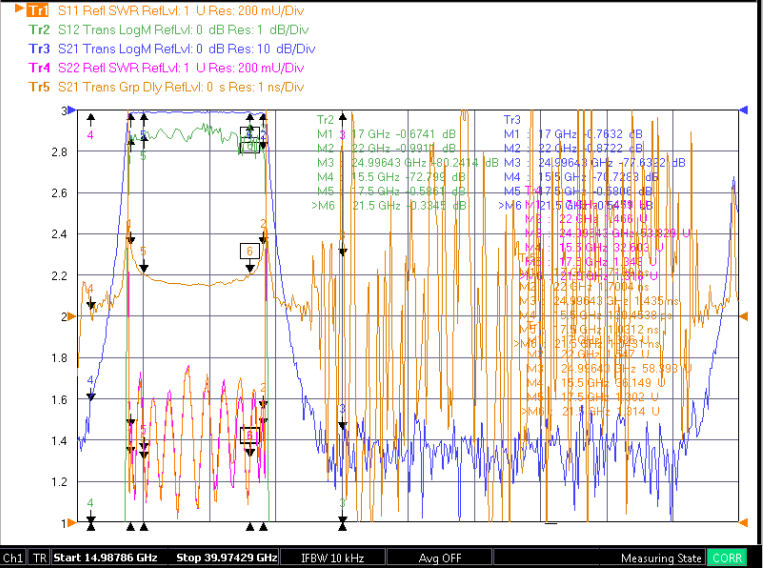The height and width of the screenshot is (568, 763).
Task: Click S12 Trans LogM trace description
Action: tap(183, 30)
